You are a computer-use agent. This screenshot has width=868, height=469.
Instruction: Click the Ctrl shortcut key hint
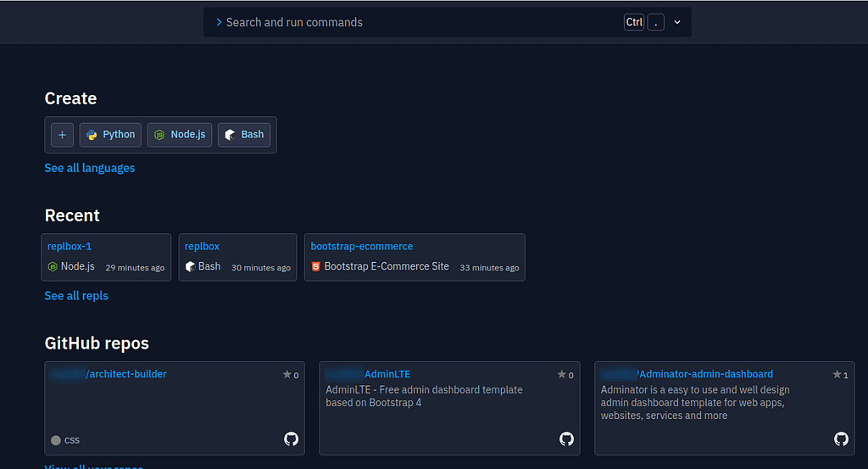[x=634, y=22]
